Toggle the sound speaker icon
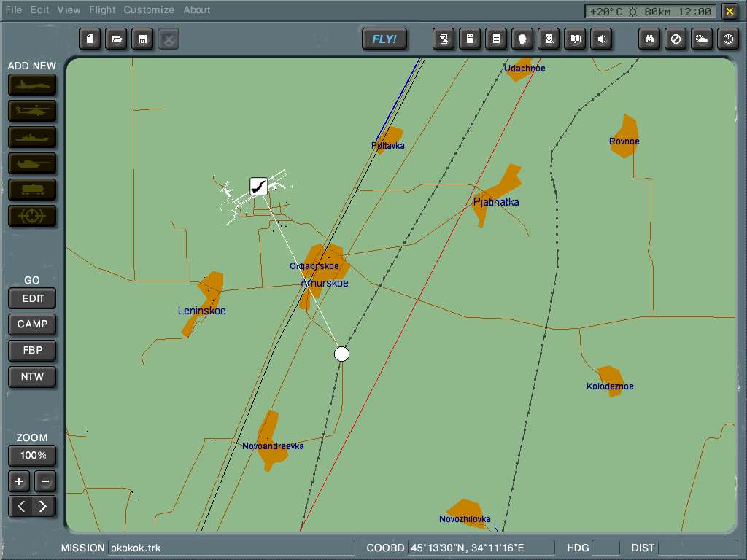The image size is (747, 560). click(x=601, y=39)
